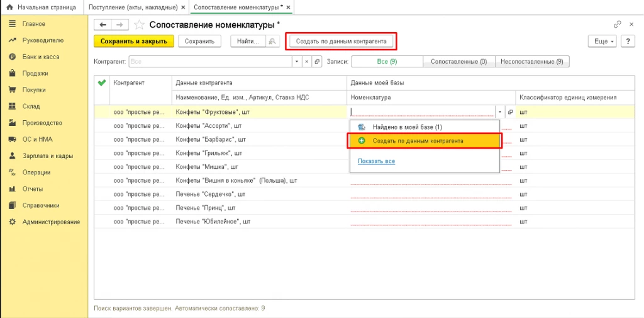Click the Покупки cart icon
644x318 pixels.
tap(13, 89)
